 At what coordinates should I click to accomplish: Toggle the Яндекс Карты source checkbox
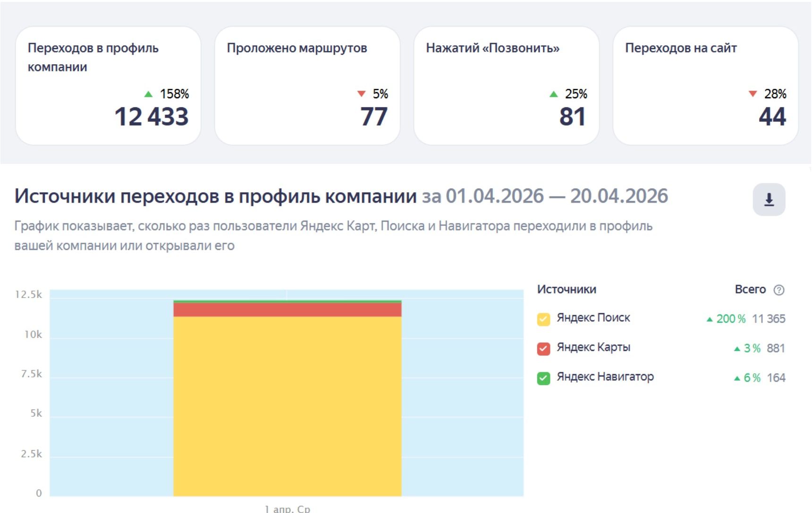[543, 349]
